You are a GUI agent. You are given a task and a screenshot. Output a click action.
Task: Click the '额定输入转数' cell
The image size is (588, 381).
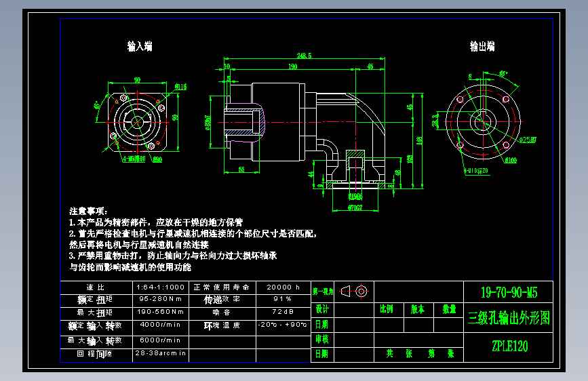click(x=95, y=326)
